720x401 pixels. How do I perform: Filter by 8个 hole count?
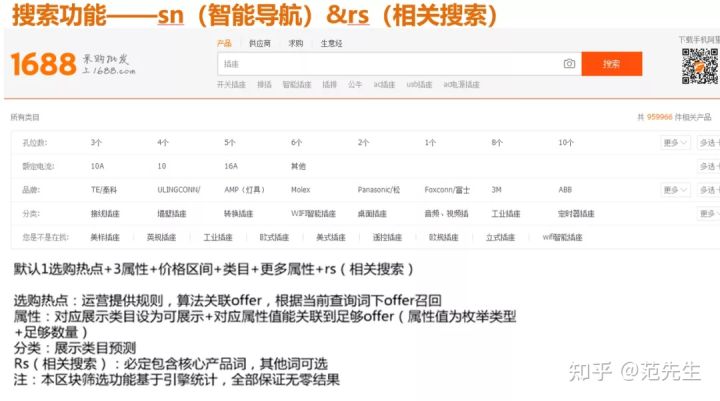pyautogui.click(x=497, y=143)
